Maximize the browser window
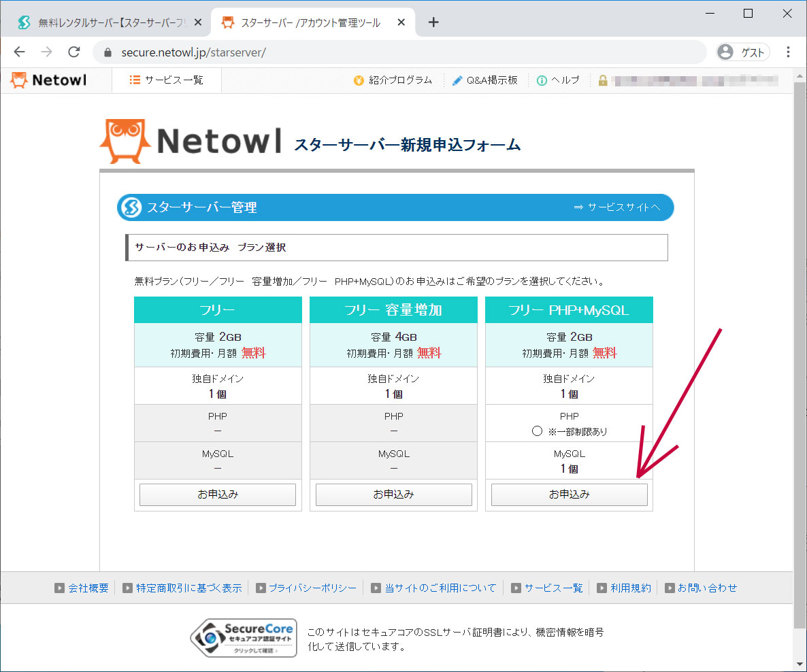807x672 pixels. (748, 14)
